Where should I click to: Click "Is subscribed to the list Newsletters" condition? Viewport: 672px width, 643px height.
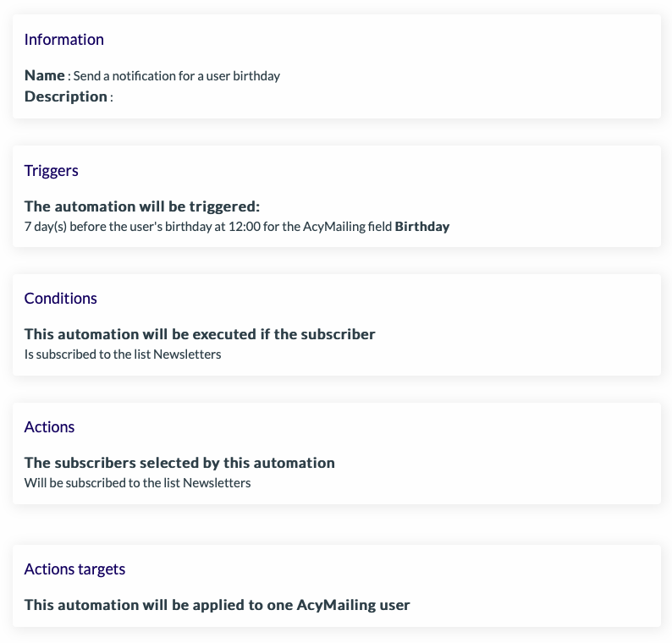click(123, 354)
